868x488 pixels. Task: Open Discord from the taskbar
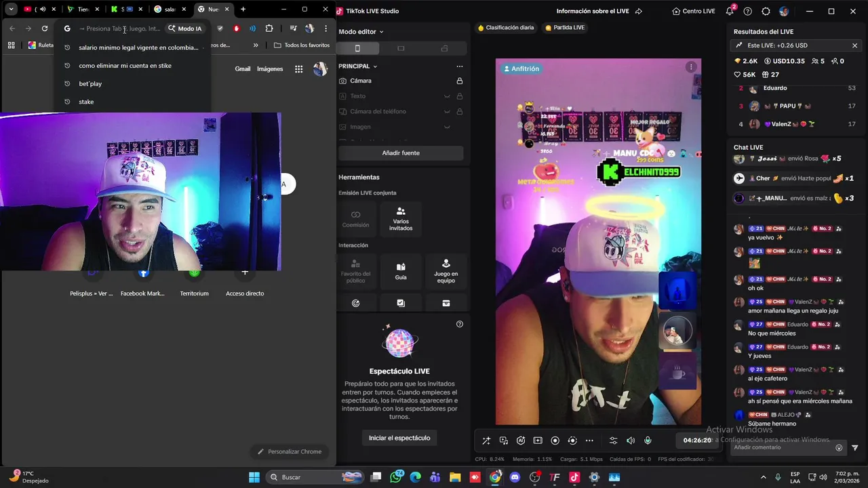[515, 477]
